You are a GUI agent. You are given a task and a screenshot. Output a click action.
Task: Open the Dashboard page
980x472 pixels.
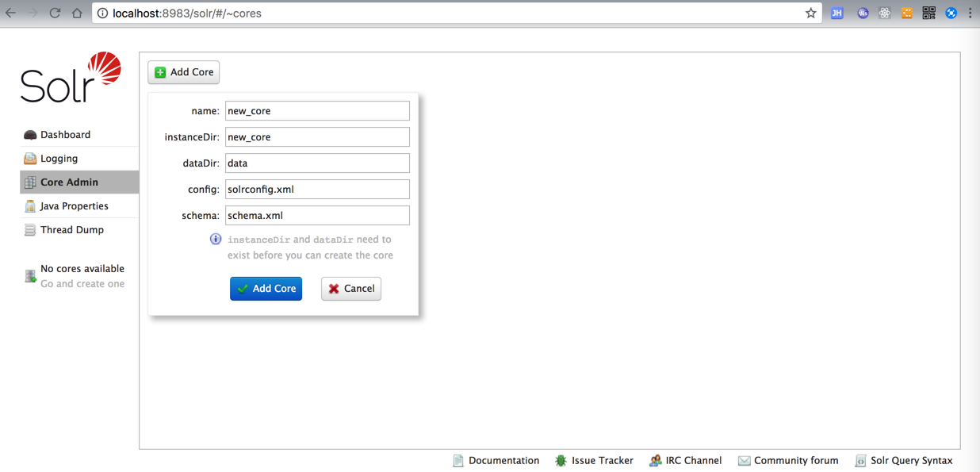(65, 135)
